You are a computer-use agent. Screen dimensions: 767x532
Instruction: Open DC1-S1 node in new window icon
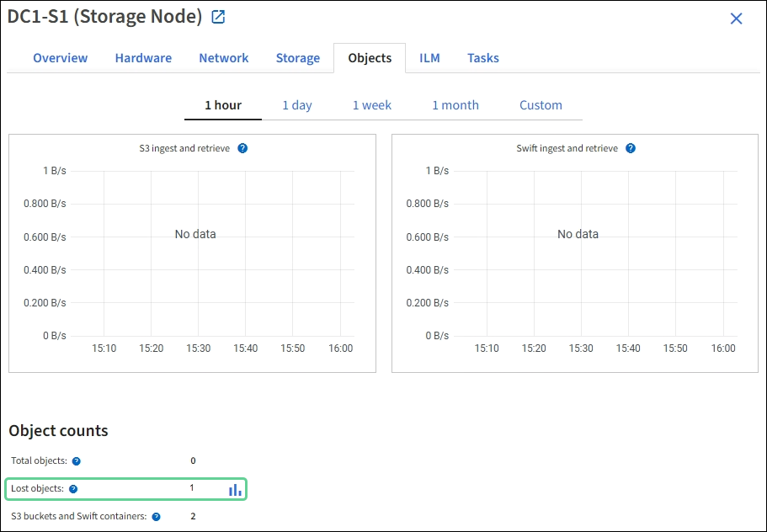(x=218, y=17)
